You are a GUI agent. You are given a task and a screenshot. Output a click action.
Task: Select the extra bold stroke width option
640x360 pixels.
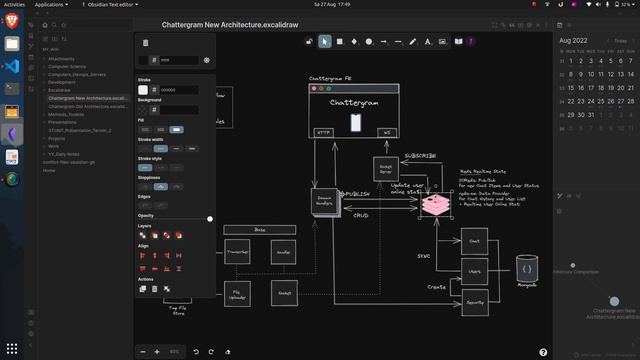coord(192,149)
